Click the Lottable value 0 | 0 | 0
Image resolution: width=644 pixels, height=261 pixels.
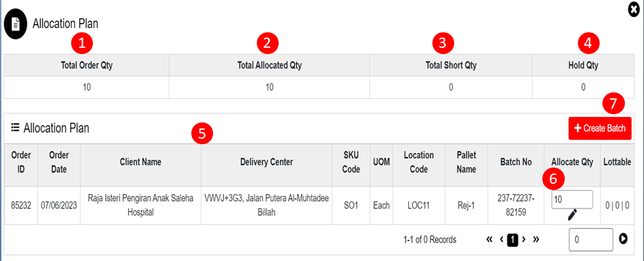click(x=617, y=205)
